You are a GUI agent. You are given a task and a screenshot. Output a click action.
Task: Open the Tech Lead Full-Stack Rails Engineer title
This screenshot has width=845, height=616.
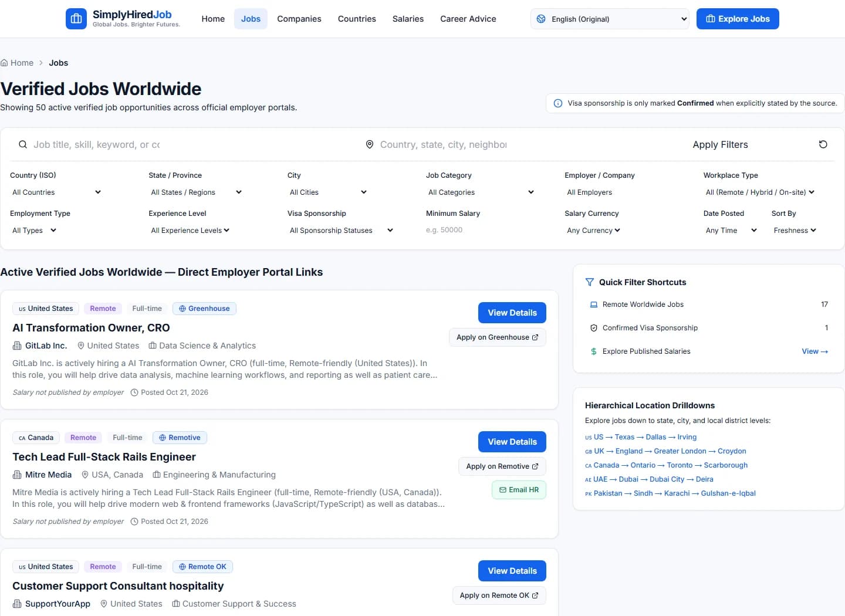(104, 457)
